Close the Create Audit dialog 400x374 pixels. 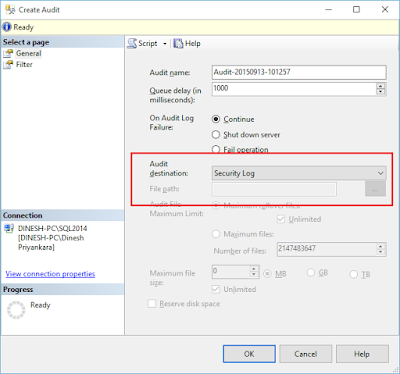click(385, 9)
